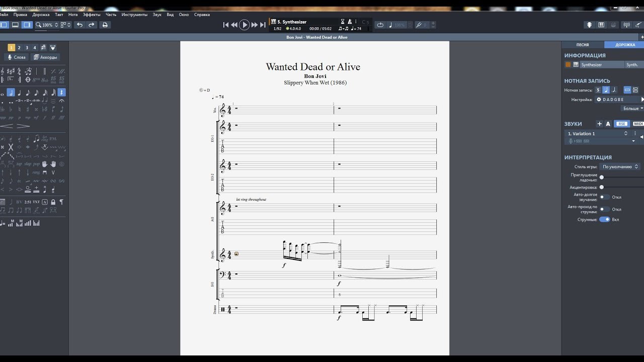Insert a treble clef from the palette
This screenshot has height=362, width=644.
[2, 72]
